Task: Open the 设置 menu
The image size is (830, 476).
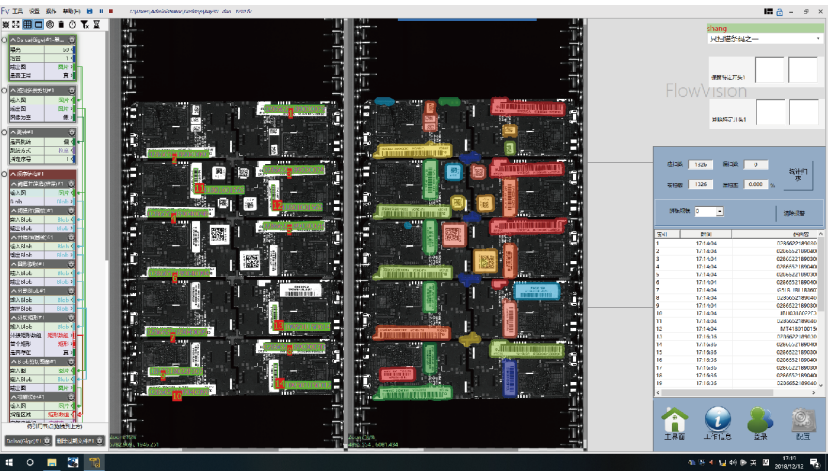Action: [34, 11]
